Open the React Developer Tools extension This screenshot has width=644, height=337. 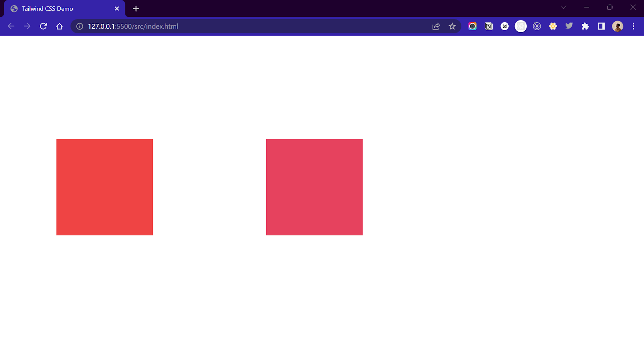[x=521, y=26]
